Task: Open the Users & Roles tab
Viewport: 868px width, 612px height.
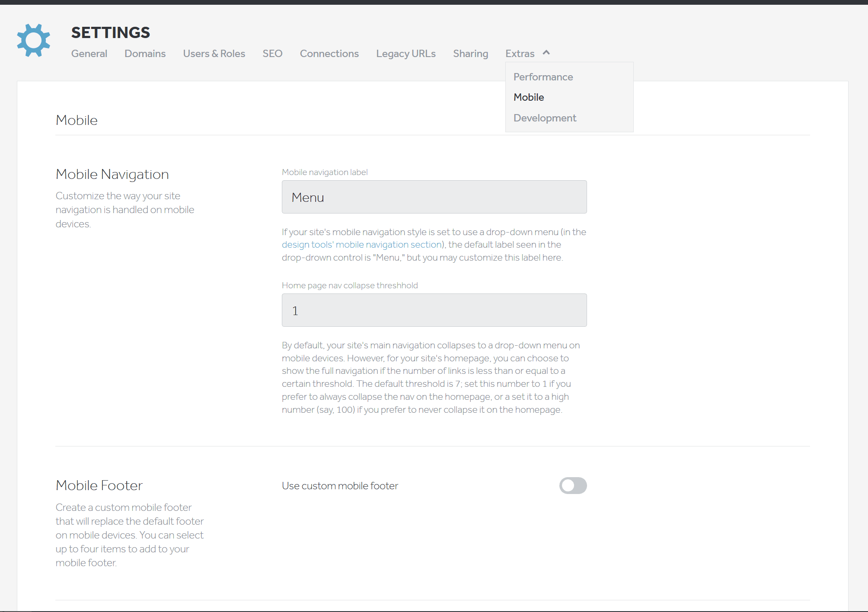Action: pyautogui.click(x=214, y=54)
